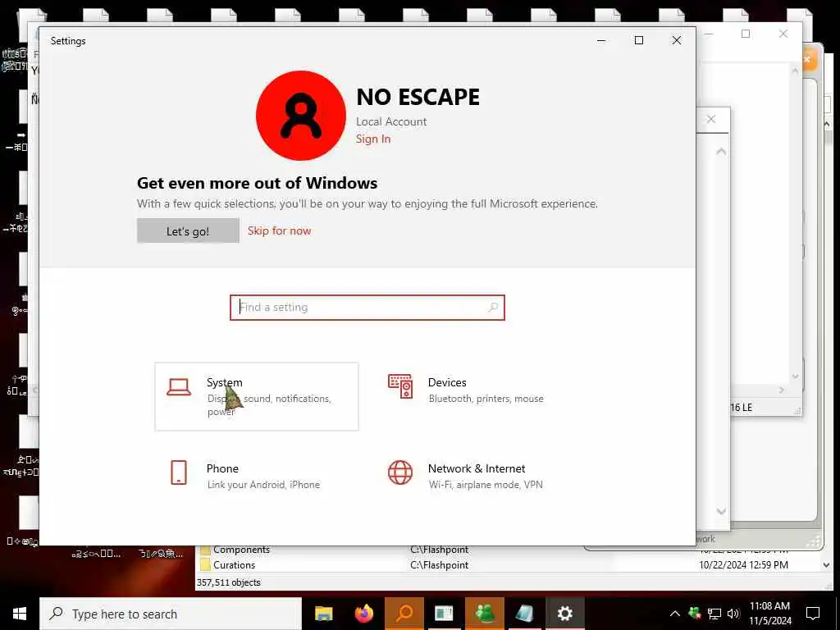Switch to the orange magnifier search app
840x630 pixels.
click(404, 614)
